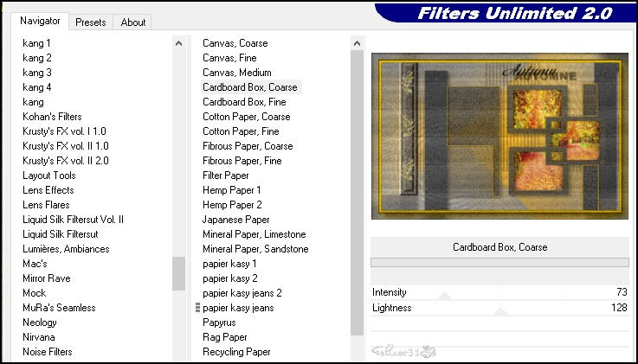The width and height of the screenshot is (638, 364).
Task: Select 'Krusty's FX vol. I 1.0'
Action: click(64, 131)
